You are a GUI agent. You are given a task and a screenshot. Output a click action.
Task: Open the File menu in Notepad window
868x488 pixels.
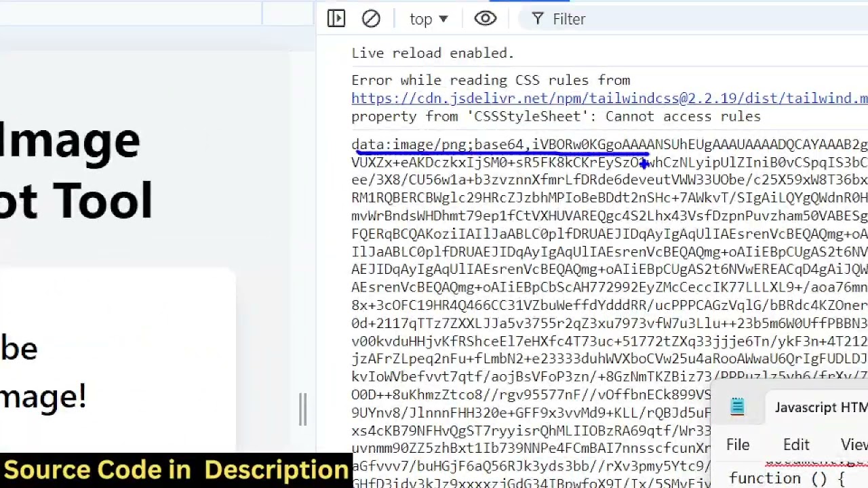pos(738,445)
